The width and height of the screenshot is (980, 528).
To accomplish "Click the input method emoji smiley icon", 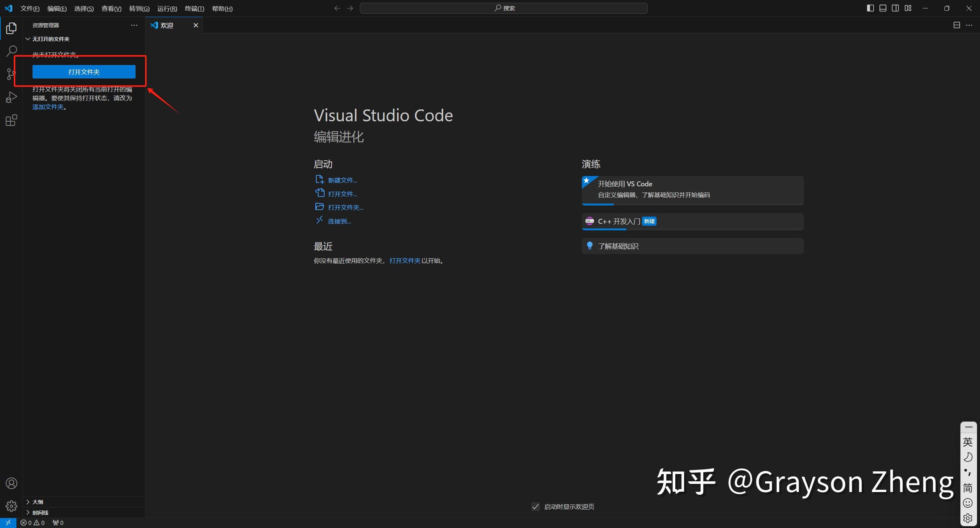I will (968, 503).
